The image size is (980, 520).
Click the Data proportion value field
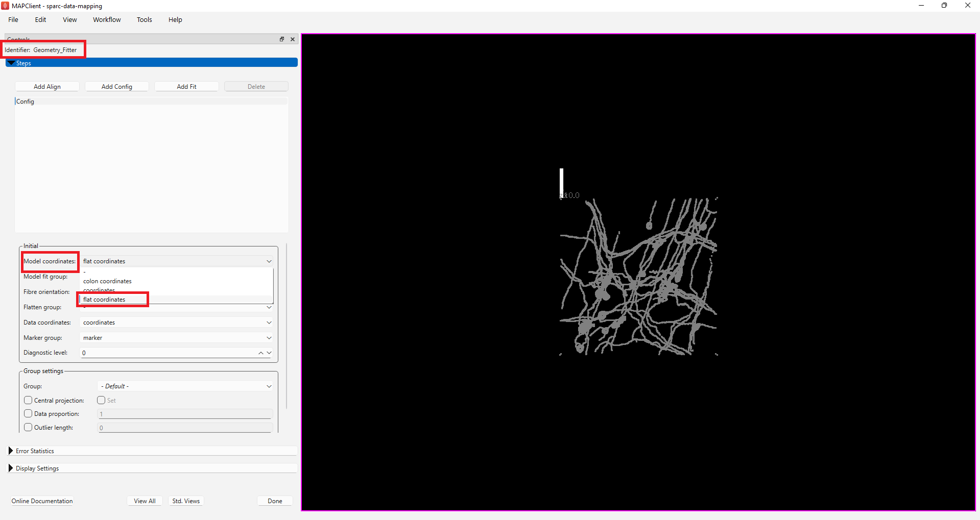point(185,414)
